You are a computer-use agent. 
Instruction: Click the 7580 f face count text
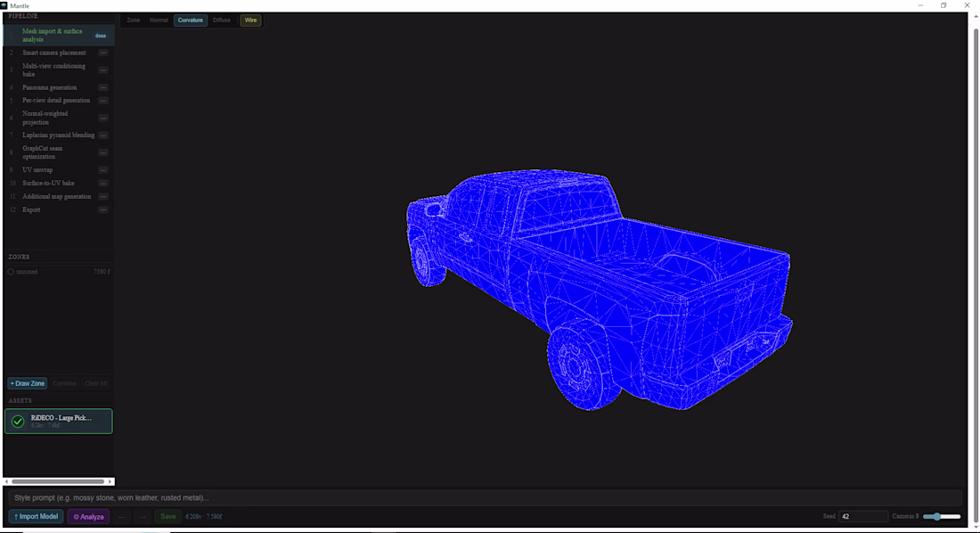click(102, 272)
